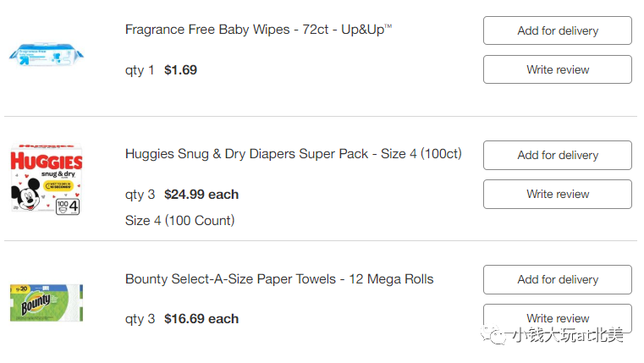644x363 pixels.
Task: Write review for Fragrance Free Baby Wipes
Action: tap(557, 69)
